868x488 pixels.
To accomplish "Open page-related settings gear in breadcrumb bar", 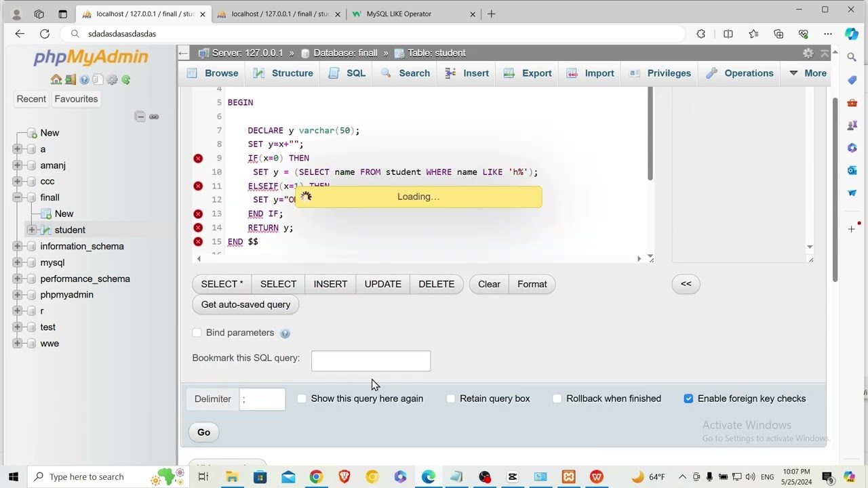I will (808, 53).
